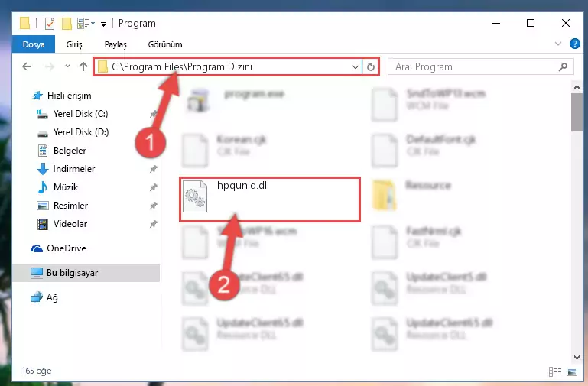
Task: Open recent locations dropdown arrow
Action: click(x=67, y=66)
